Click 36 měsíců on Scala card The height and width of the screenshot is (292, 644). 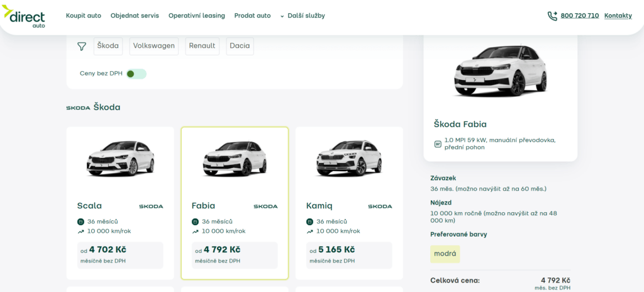click(x=103, y=222)
